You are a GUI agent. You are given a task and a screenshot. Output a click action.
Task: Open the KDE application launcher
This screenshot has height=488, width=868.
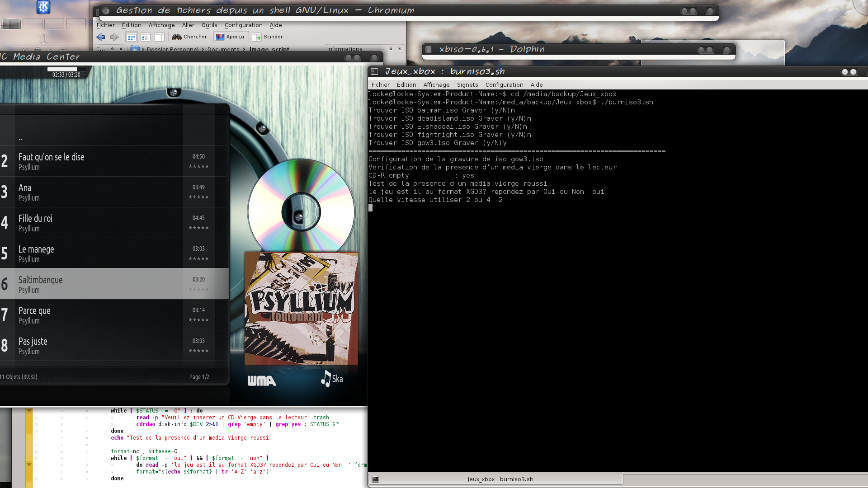click(43, 7)
